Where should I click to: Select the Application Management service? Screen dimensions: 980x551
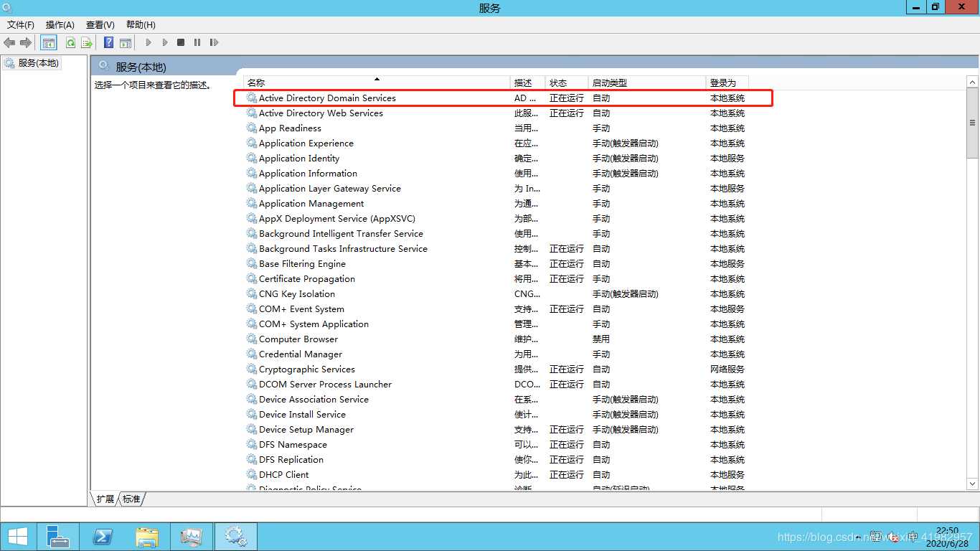click(x=496, y=204)
